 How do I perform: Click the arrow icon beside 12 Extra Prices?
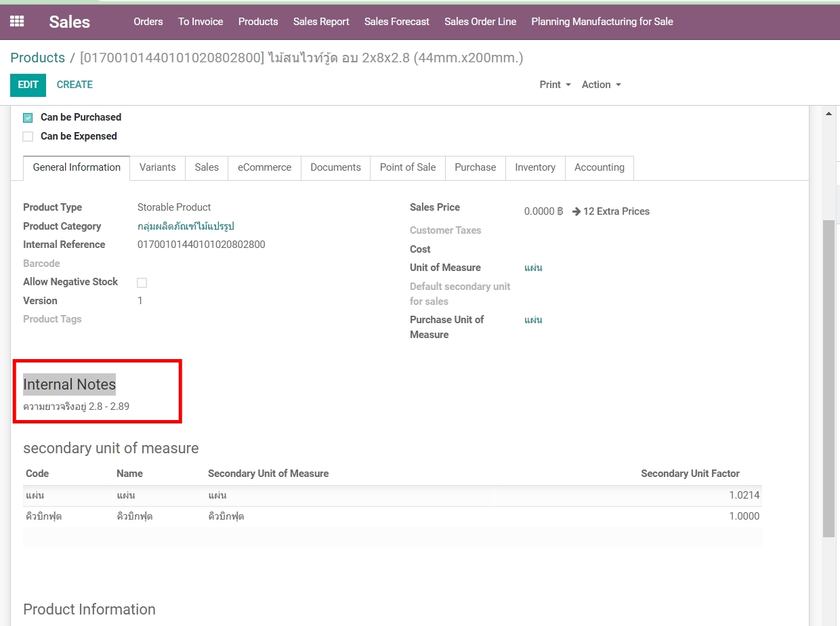576,211
